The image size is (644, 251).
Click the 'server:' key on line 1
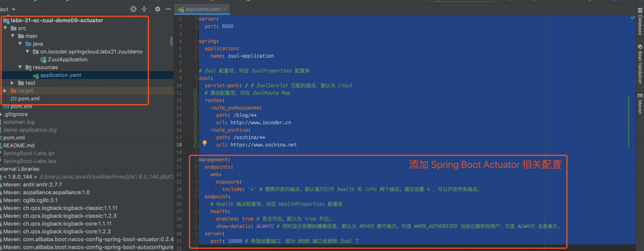click(x=208, y=19)
